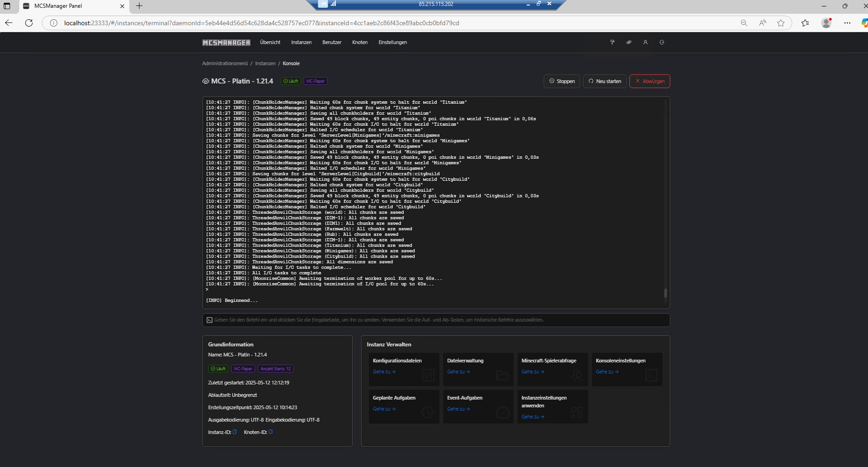
Task: Open browser settings and more menu
Action: pyautogui.click(x=847, y=23)
